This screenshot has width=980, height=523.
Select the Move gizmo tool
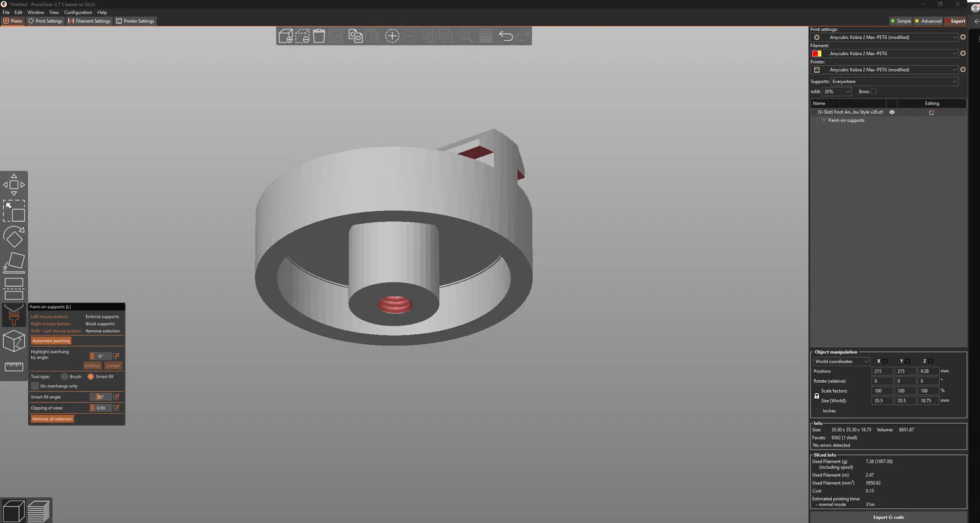[x=14, y=184]
